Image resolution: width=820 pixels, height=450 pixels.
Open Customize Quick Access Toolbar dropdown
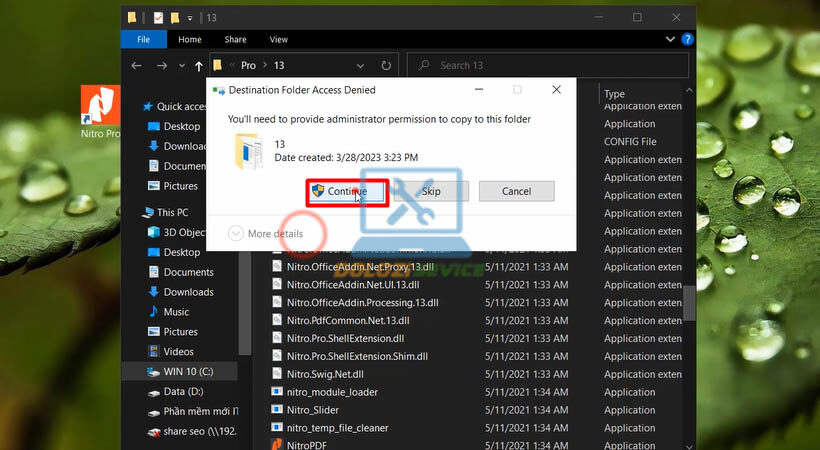click(x=190, y=18)
